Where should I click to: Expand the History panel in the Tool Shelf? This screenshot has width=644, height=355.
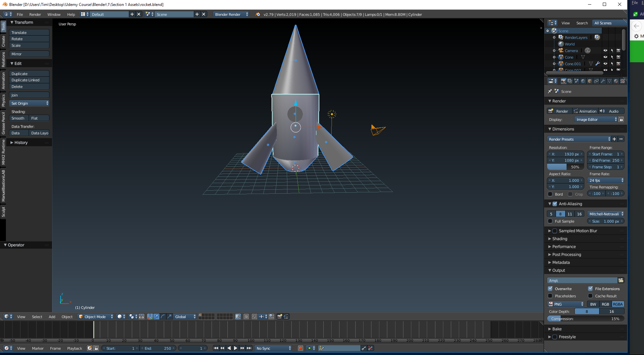[x=21, y=142]
